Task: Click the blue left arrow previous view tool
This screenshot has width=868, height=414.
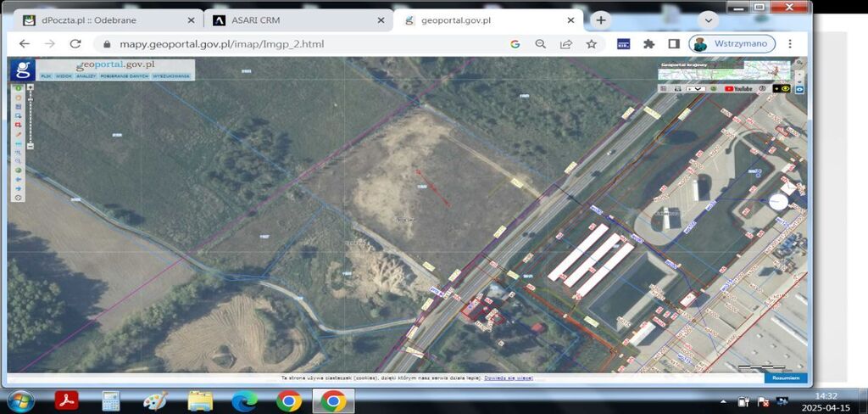Action: coord(18,179)
